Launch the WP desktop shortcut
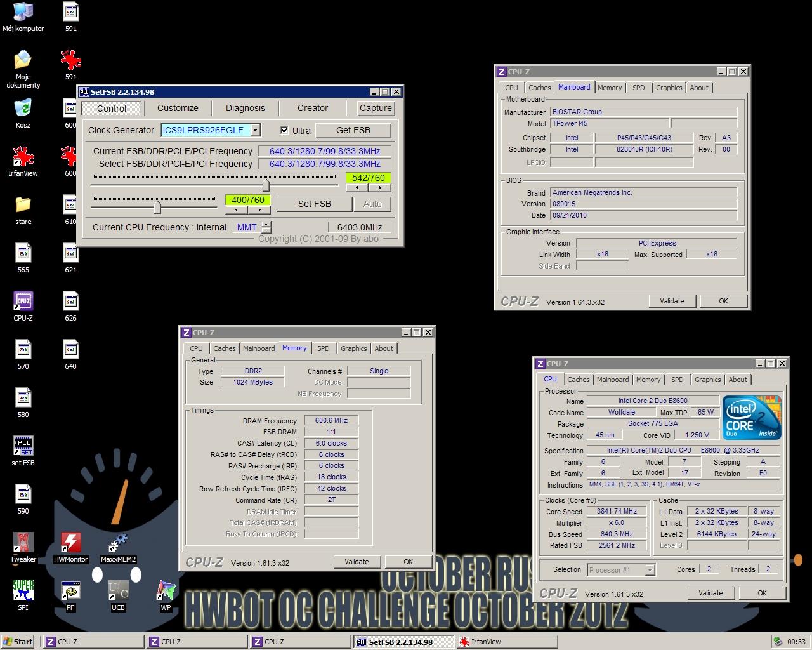Viewport: 812px width, 650px height. pos(166,596)
